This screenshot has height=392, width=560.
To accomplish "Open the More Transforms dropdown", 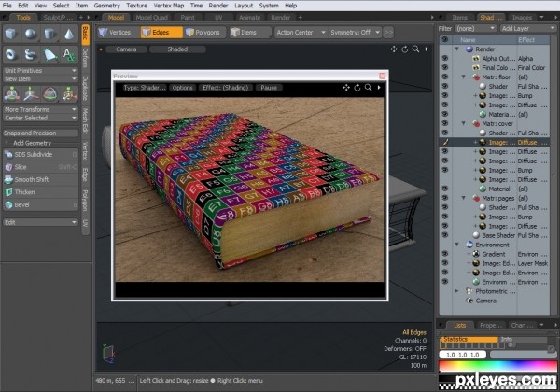I will pos(40,109).
